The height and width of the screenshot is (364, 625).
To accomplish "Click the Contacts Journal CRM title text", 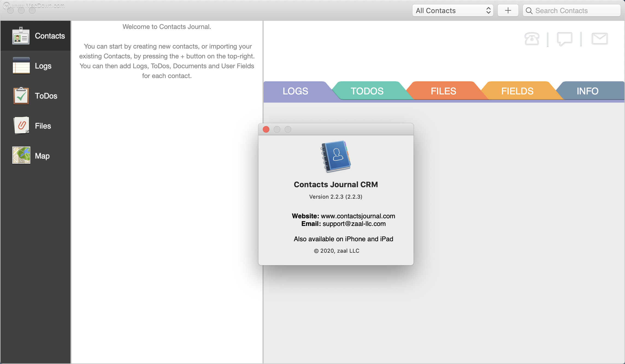I will click(x=336, y=184).
